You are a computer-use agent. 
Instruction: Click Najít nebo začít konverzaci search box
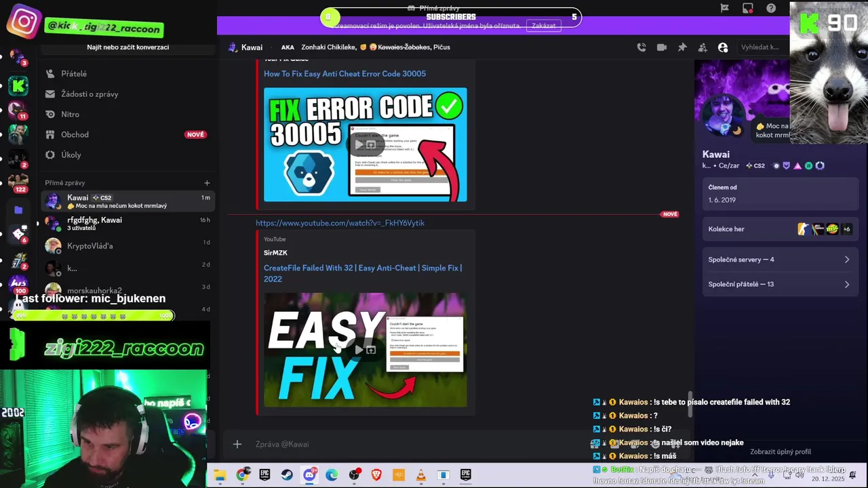click(x=127, y=47)
